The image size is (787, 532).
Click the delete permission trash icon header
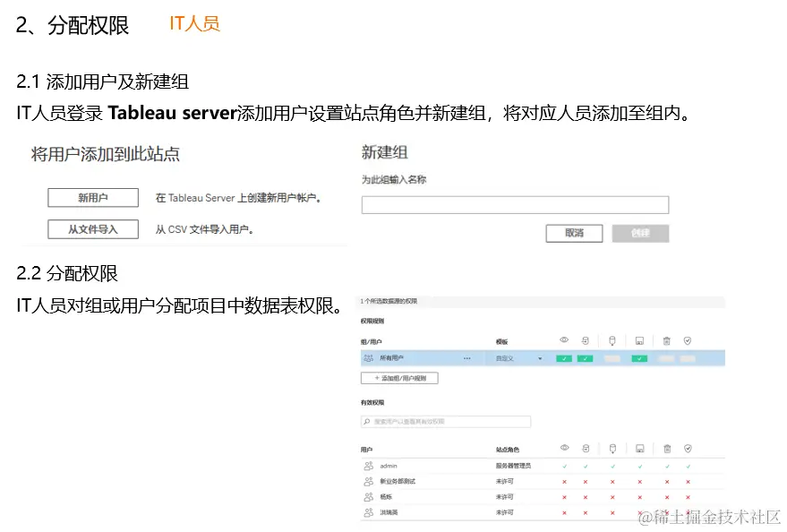tap(666, 339)
